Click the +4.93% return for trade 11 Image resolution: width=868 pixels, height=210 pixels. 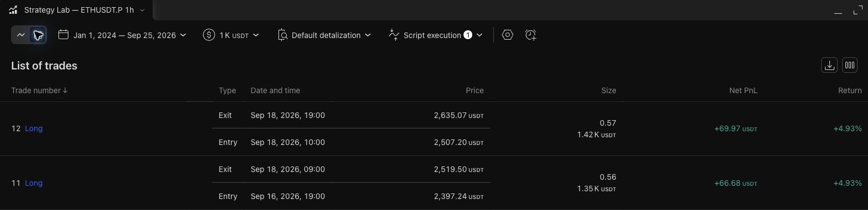click(848, 183)
